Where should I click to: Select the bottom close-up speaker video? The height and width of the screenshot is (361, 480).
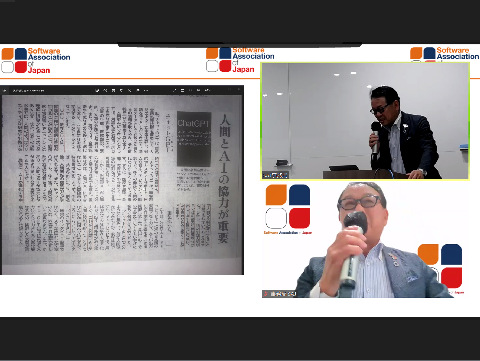coord(365,240)
